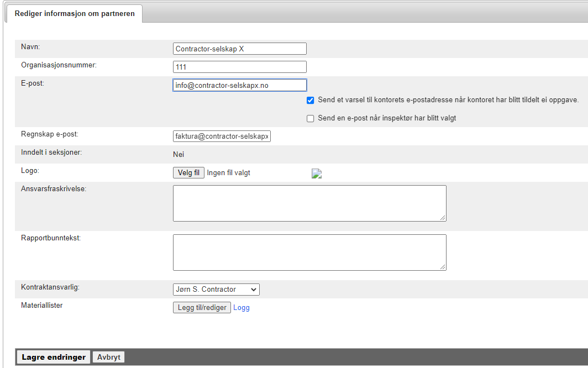Viewport: 588px width, 368px height.
Task: Click the Legg til/rediger button
Action: tap(202, 308)
